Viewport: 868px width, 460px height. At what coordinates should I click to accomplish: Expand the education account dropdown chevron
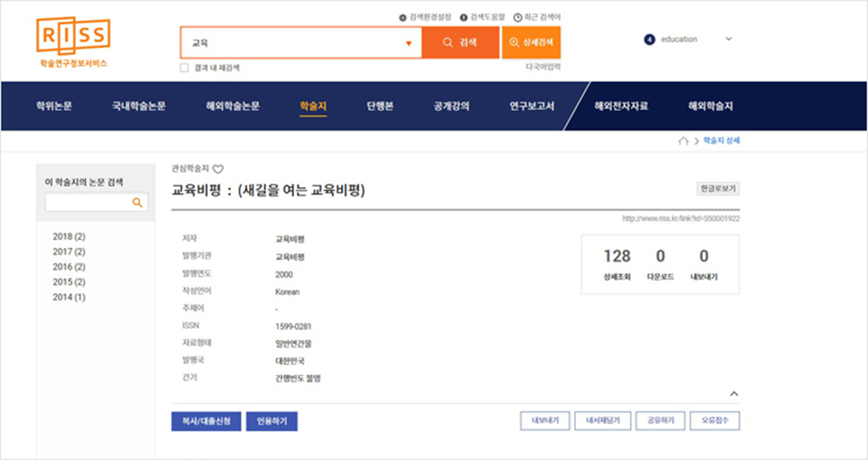(x=729, y=38)
